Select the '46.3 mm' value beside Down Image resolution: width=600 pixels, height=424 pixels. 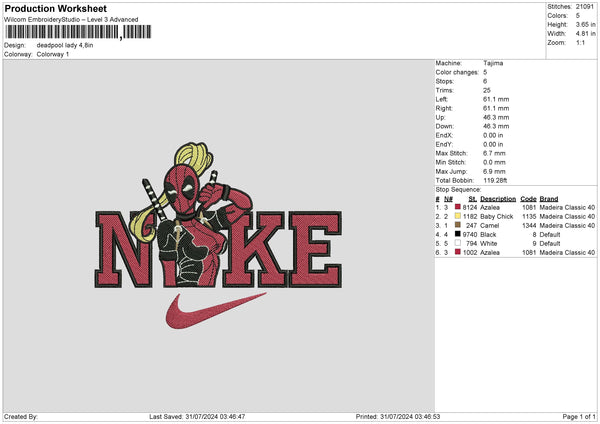point(496,126)
